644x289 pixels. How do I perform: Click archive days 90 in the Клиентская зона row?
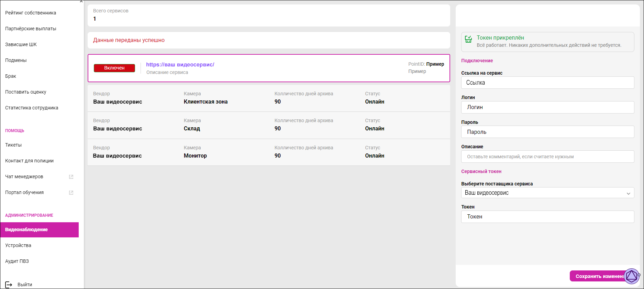[278, 101]
